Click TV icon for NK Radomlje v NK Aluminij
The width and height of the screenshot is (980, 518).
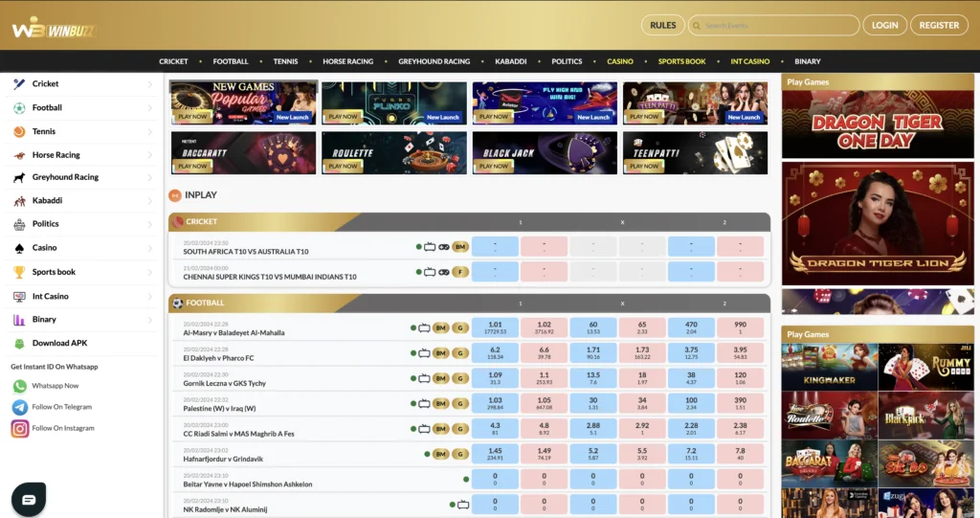coord(463,505)
